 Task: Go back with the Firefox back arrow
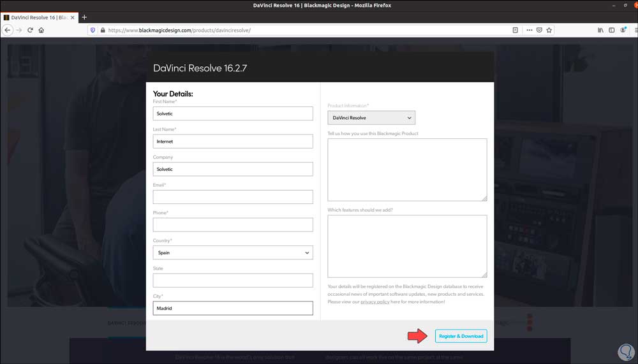pyautogui.click(x=7, y=30)
